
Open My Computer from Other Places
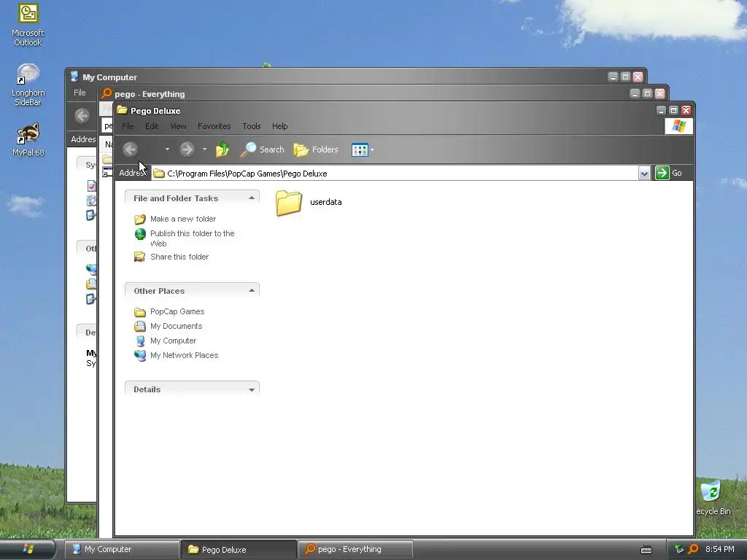[x=174, y=341]
